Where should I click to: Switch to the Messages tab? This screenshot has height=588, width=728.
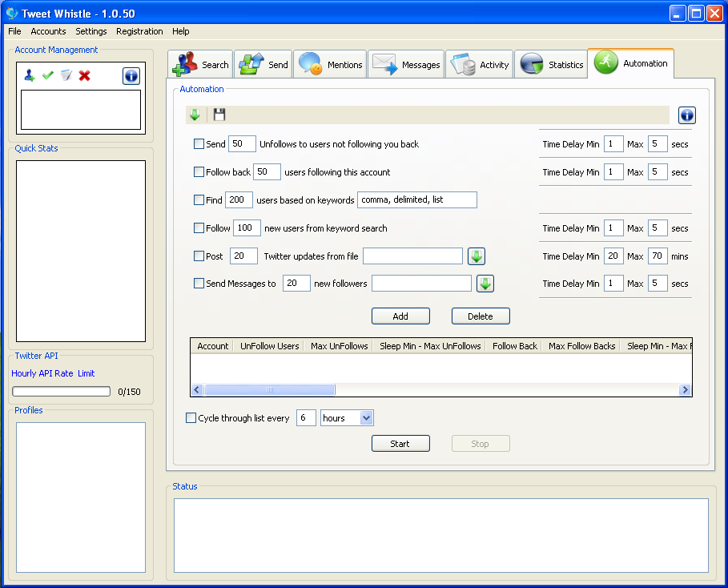[406, 64]
